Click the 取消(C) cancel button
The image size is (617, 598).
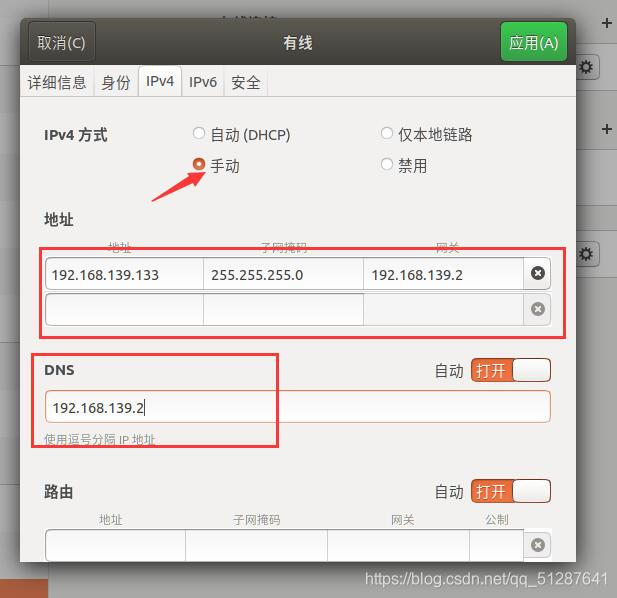click(x=62, y=42)
